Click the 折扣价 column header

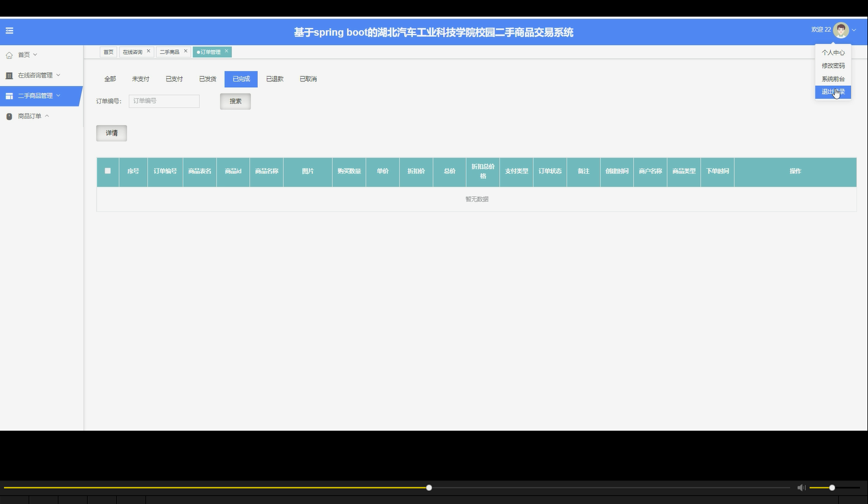416,171
